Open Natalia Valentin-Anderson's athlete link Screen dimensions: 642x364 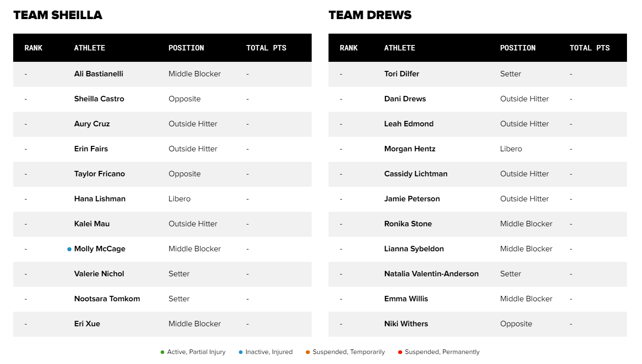[x=431, y=274]
